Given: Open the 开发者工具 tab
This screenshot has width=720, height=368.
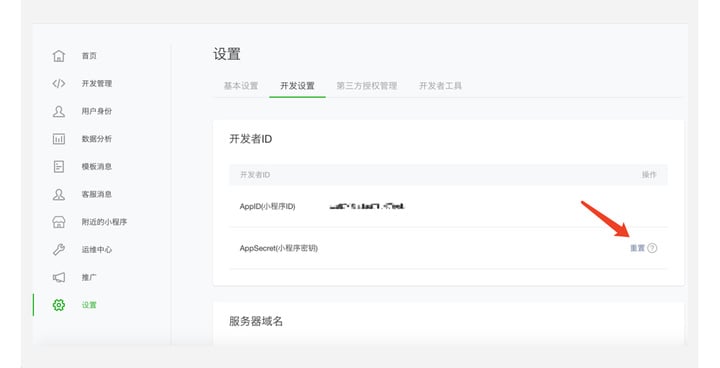Looking at the screenshot, I should point(440,86).
